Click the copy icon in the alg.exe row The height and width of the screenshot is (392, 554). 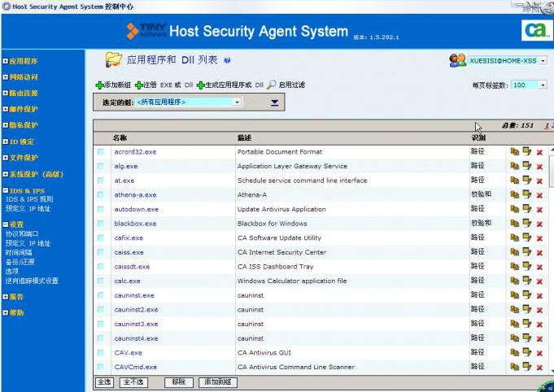(x=515, y=166)
